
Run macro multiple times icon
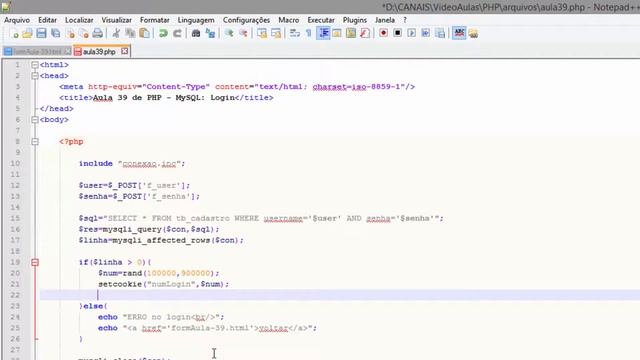point(426,33)
